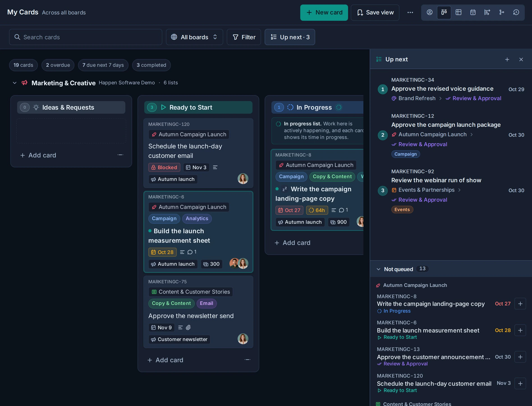The width and height of the screenshot is (532, 406).
Task: Select the 19 cards chip
Action: [23, 65]
